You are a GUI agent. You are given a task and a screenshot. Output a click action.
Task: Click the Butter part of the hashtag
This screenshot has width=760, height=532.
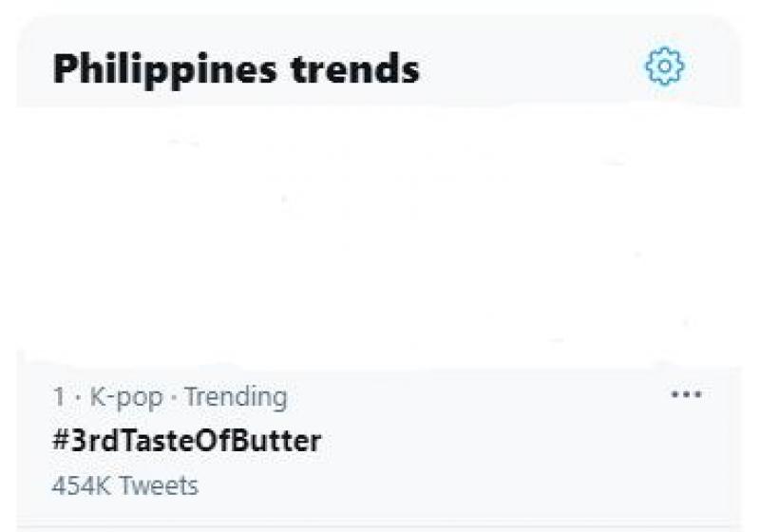pyautogui.click(x=285, y=442)
